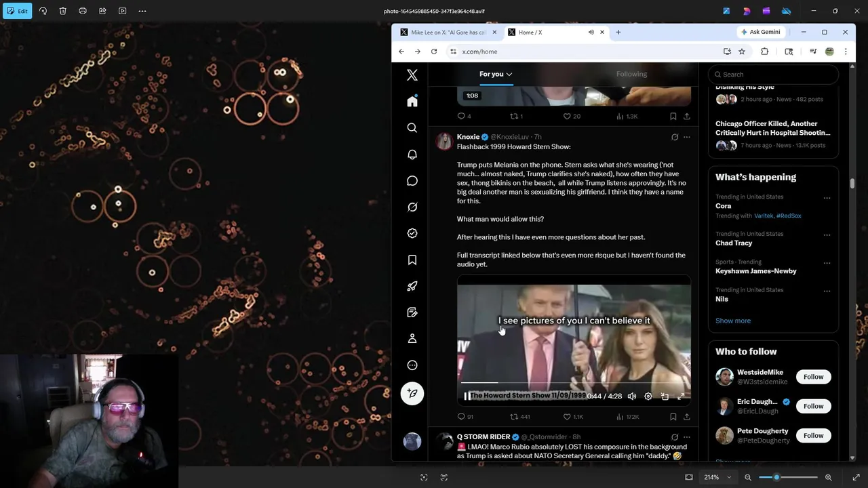Open more options on Knoxie post
This screenshot has width=868, height=488.
pyautogui.click(x=687, y=137)
